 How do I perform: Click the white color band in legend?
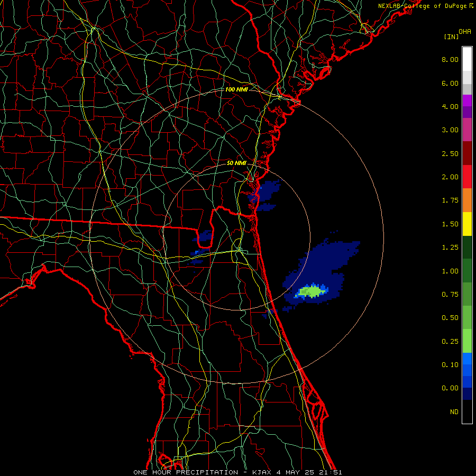[467, 59]
